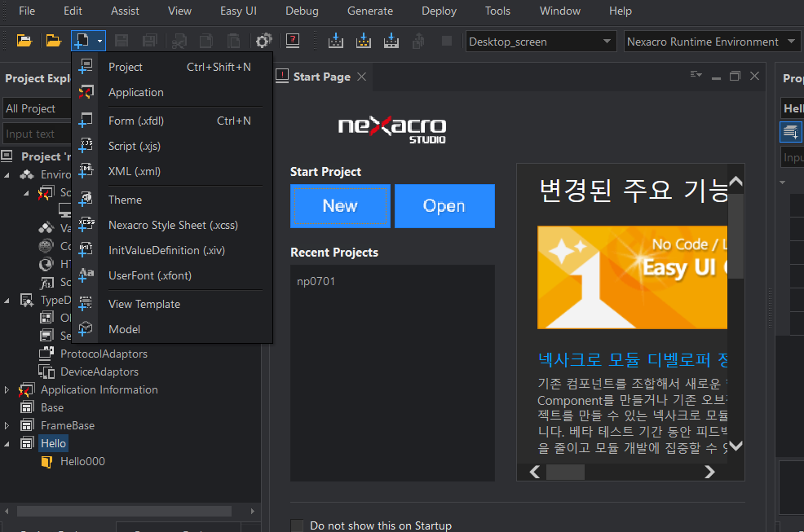Open the New dropdown arrow in toolbar
Image resolution: width=804 pixels, height=532 pixels.
click(99, 41)
